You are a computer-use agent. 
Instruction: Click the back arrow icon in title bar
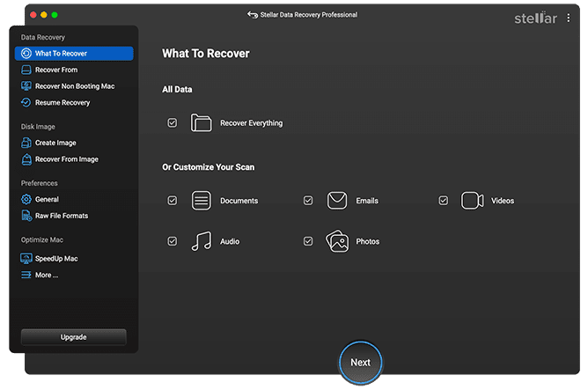pos(254,15)
